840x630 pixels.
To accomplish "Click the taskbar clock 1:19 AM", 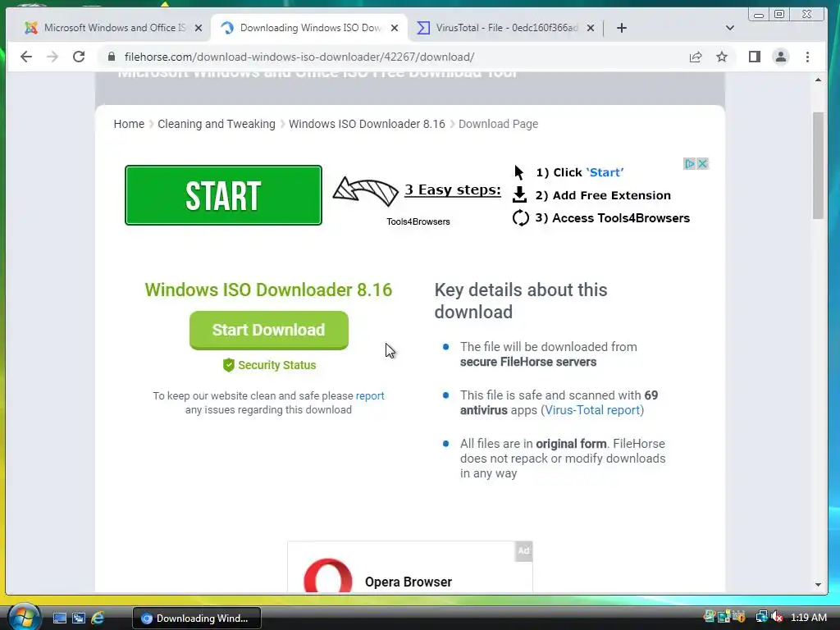I will point(808,617).
